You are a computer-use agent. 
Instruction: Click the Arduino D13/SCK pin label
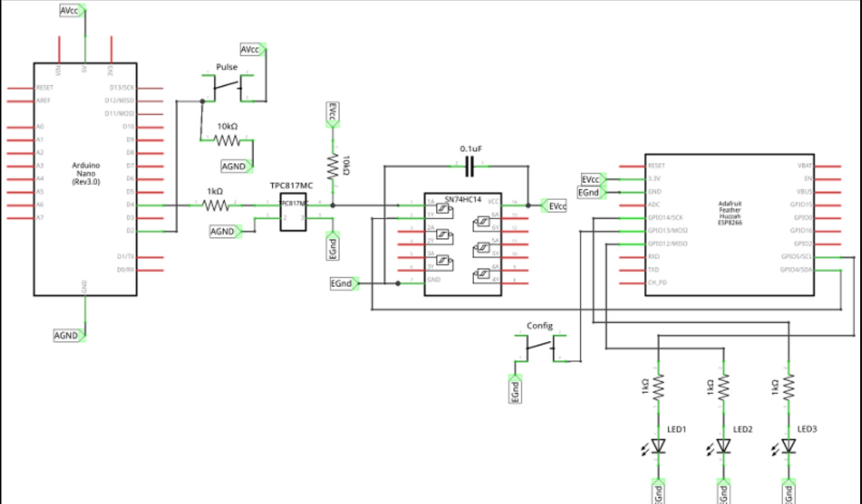(x=122, y=88)
